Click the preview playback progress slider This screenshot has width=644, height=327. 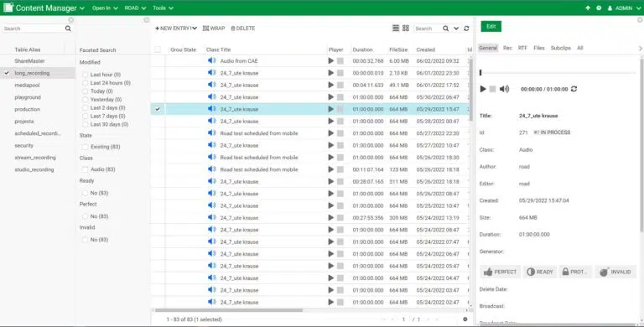point(558,73)
